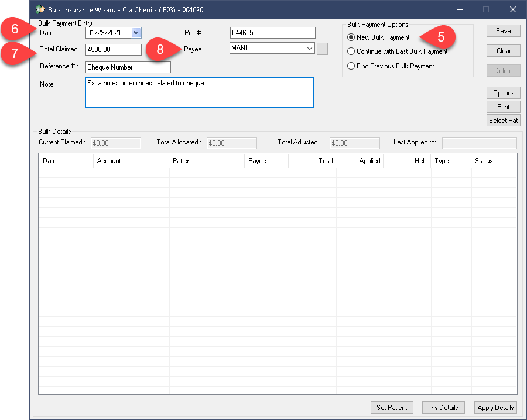Click the Bulk Insurance Wizard app icon
The image size is (527, 420).
40,9
